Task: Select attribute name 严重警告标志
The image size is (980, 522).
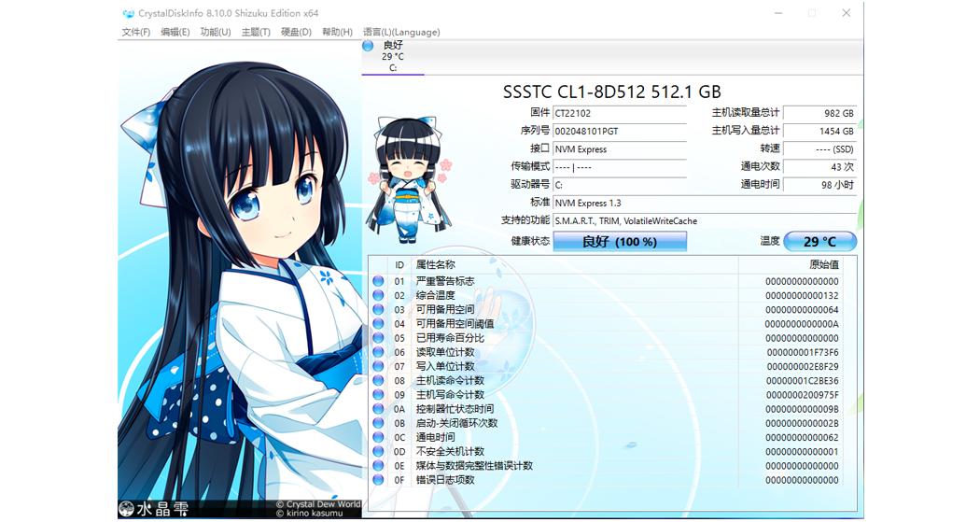Action: [445, 281]
